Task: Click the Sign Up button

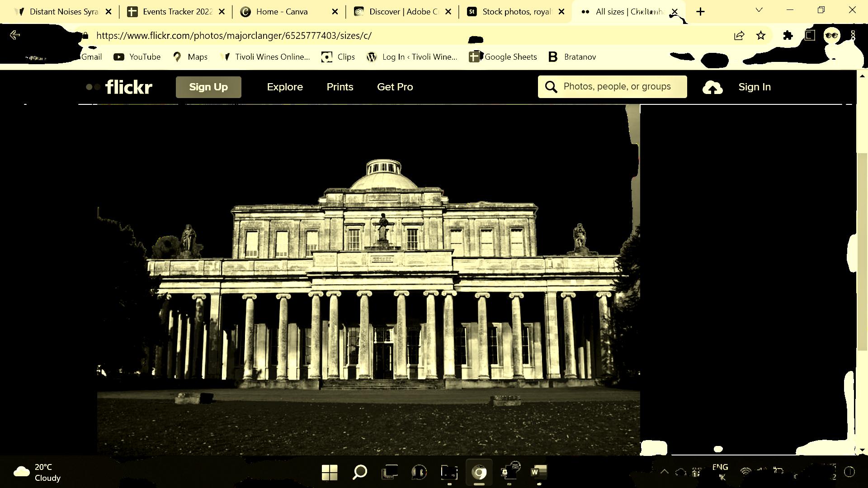Action: pyautogui.click(x=208, y=87)
